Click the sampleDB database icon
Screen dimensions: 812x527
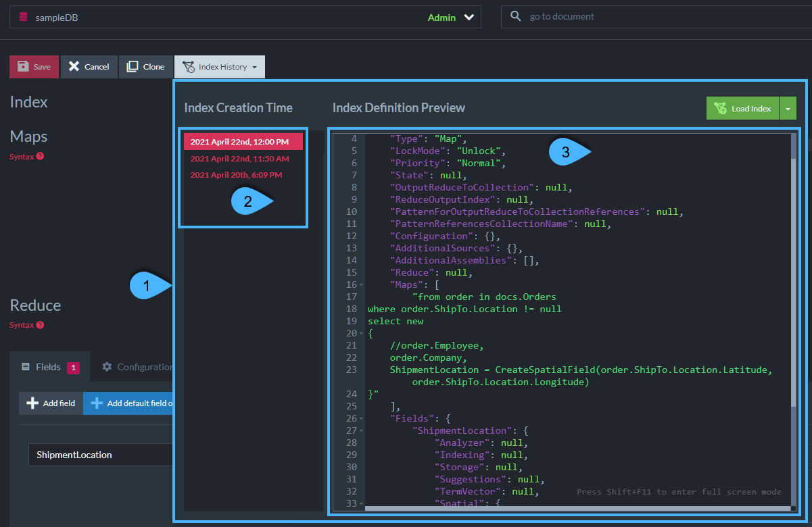(24, 17)
